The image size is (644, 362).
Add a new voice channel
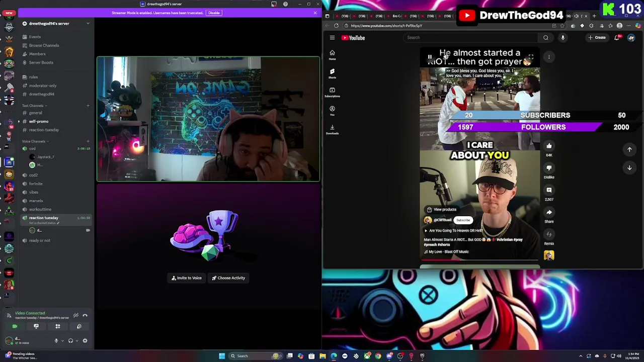[x=88, y=141]
